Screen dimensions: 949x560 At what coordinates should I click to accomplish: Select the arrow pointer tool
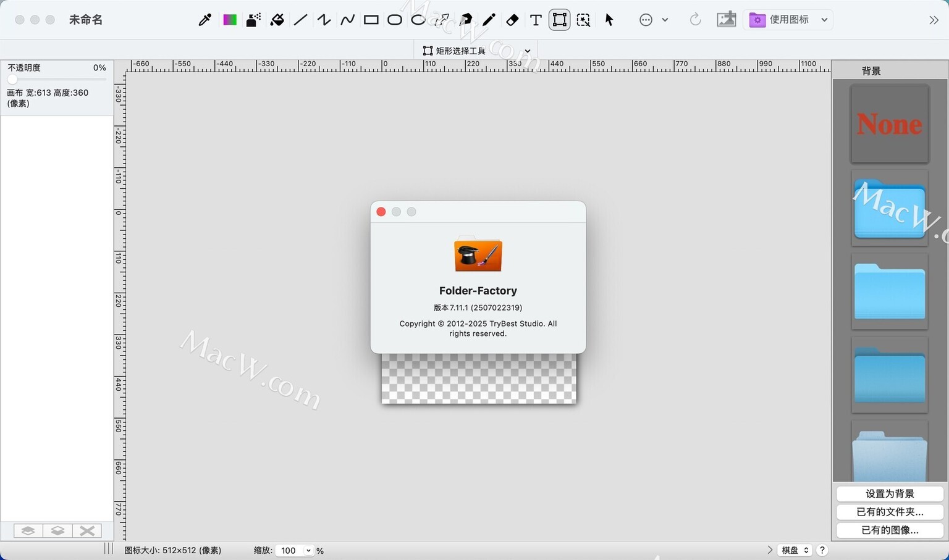click(609, 20)
